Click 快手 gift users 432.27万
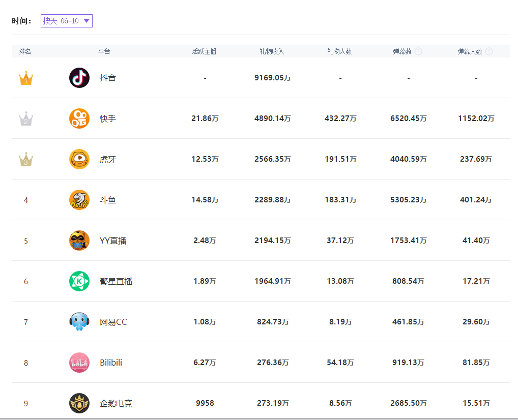Image resolution: width=518 pixels, height=420 pixels. coord(340,118)
